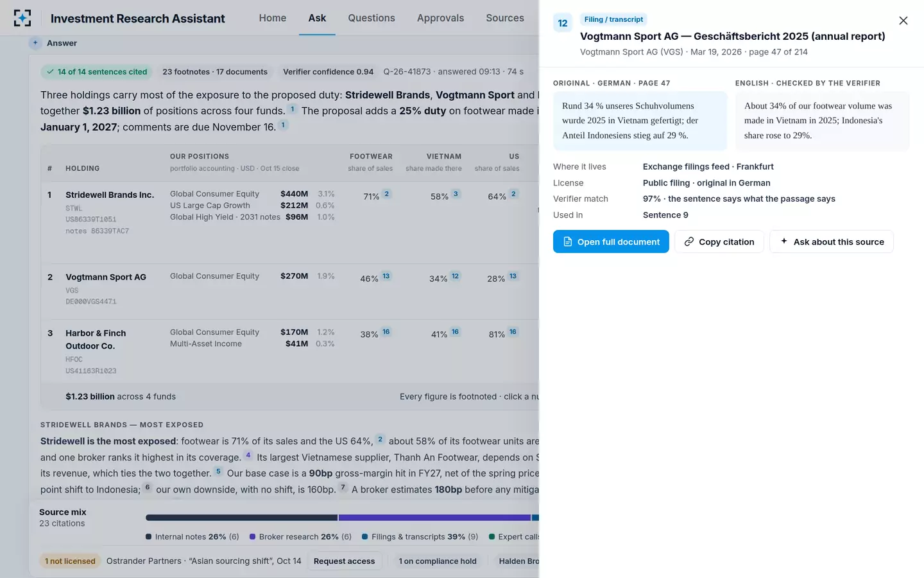Screen dimensions: 924x578
Task: Open footnote 7 after 'is 160bp'
Action: [343, 487]
